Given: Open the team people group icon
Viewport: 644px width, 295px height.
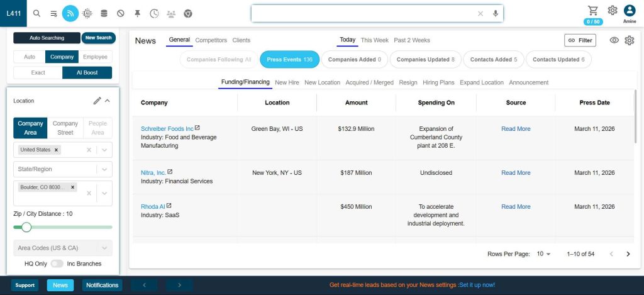Looking at the screenshot, I should tap(171, 14).
